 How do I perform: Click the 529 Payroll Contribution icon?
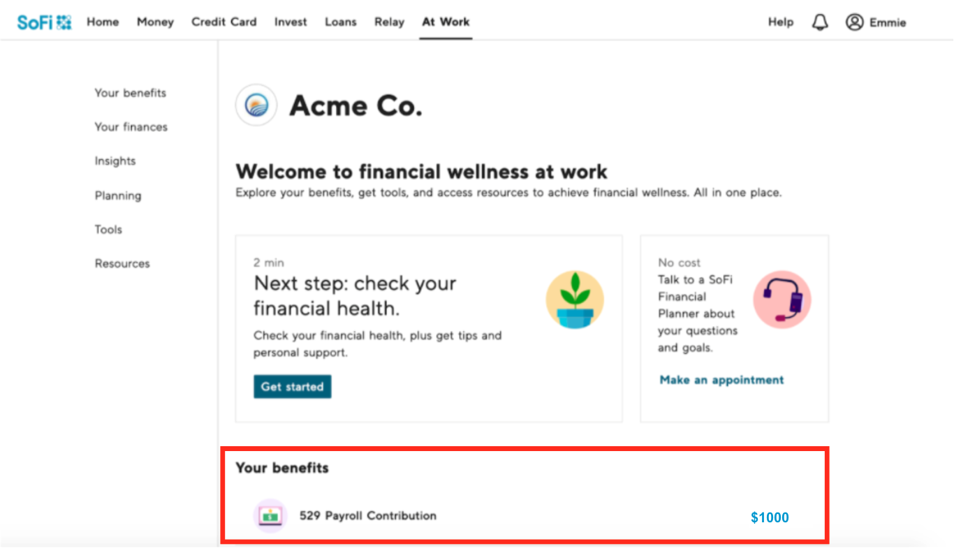click(x=270, y=516)
